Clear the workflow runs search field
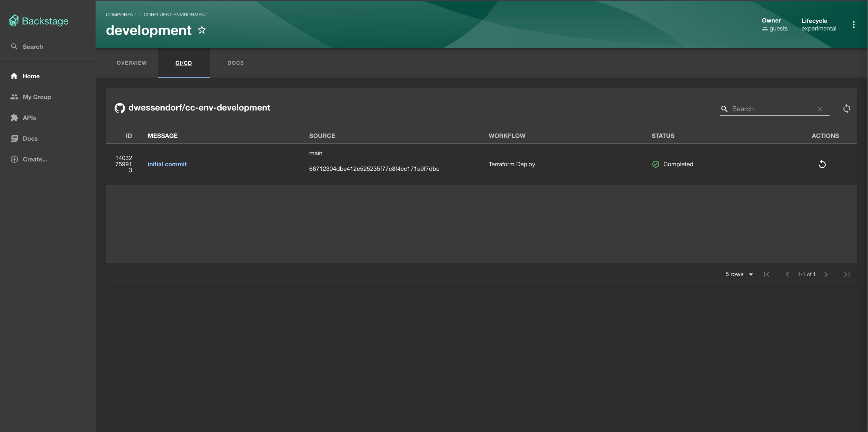This screenshot has width=868, height=432. (820, 109)
